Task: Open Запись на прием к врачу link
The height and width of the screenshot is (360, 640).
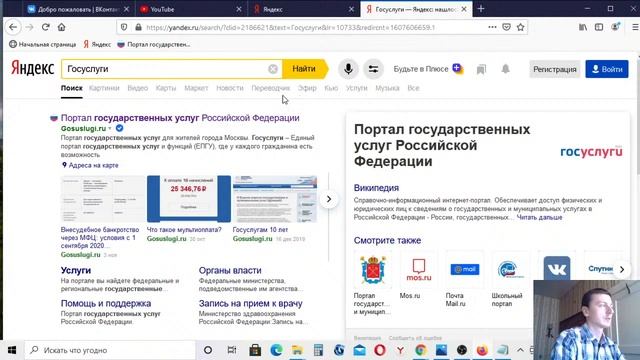Action: (251, 303)
